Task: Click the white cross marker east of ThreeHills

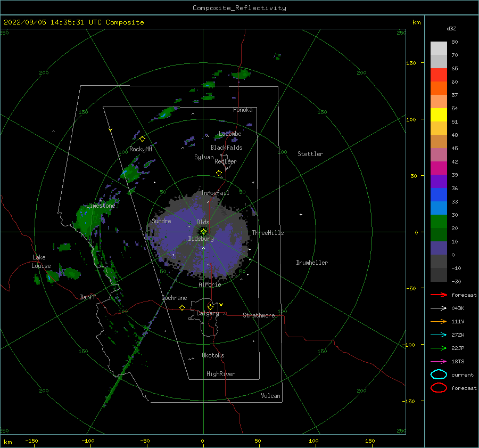Action: (301, 214)
